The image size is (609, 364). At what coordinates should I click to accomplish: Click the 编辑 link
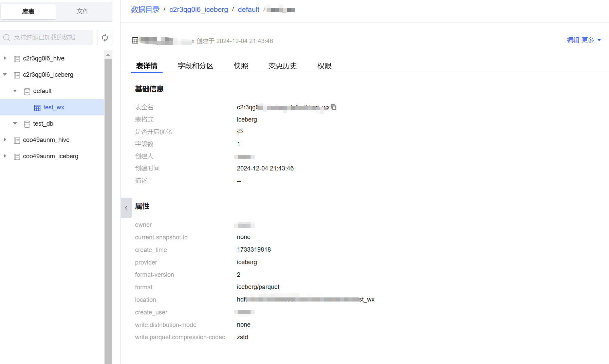pos(573,40)
